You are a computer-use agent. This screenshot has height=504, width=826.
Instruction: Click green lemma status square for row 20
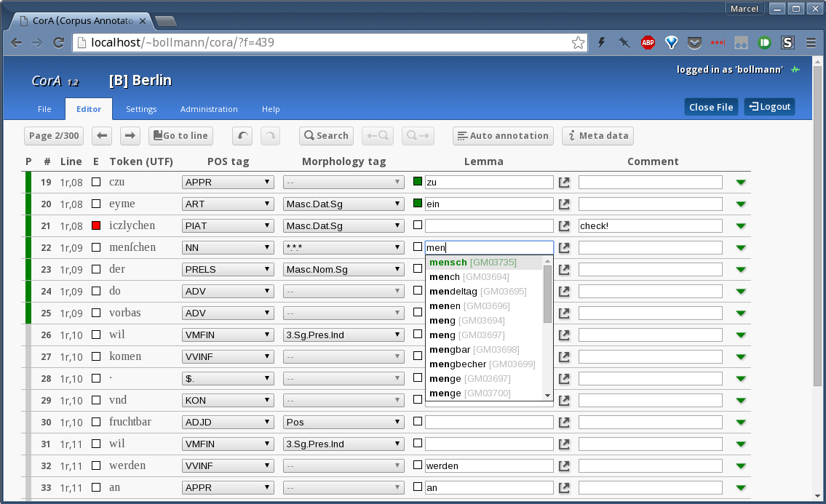418,203
